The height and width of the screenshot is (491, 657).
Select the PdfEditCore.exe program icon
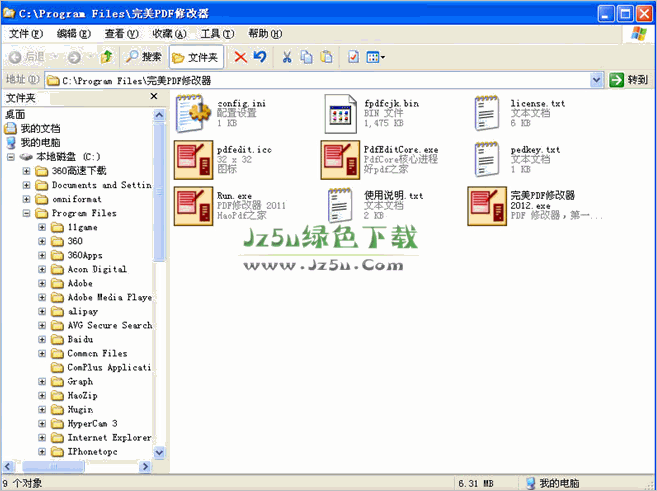coord(340,160)
